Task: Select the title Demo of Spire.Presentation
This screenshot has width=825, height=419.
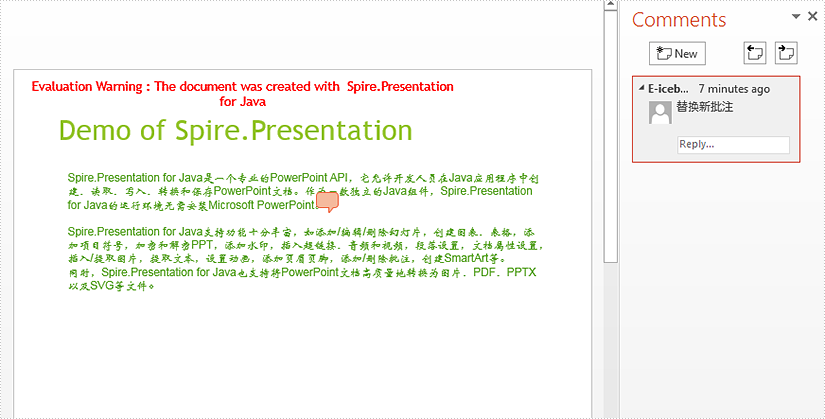Action: coord(236,131)
